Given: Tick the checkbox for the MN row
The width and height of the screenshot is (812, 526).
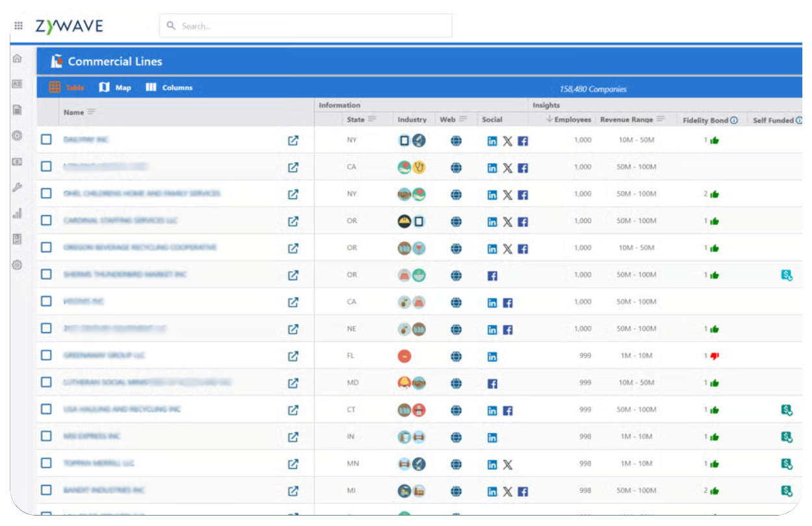Looking at the screenshot, I should [46, 463].
